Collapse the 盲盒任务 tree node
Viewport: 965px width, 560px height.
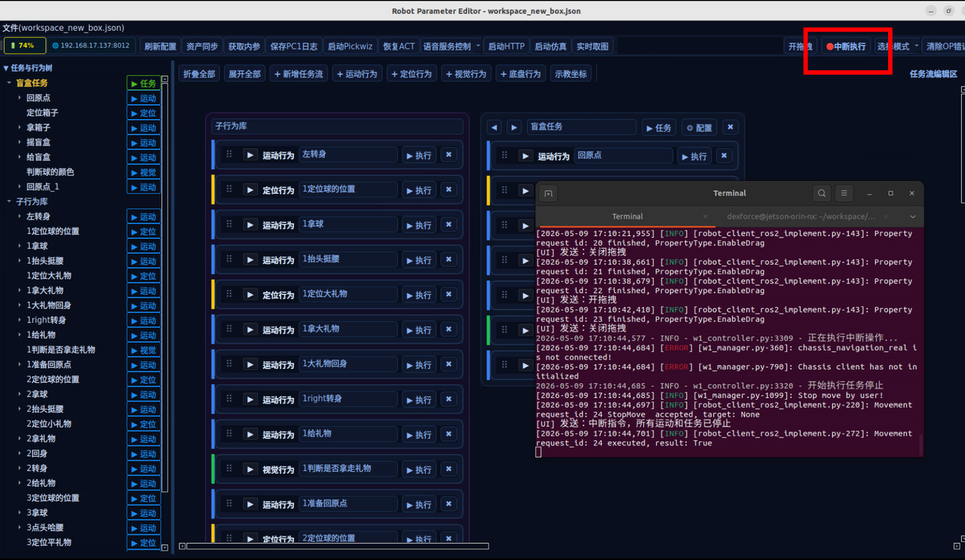coord(9,83)
